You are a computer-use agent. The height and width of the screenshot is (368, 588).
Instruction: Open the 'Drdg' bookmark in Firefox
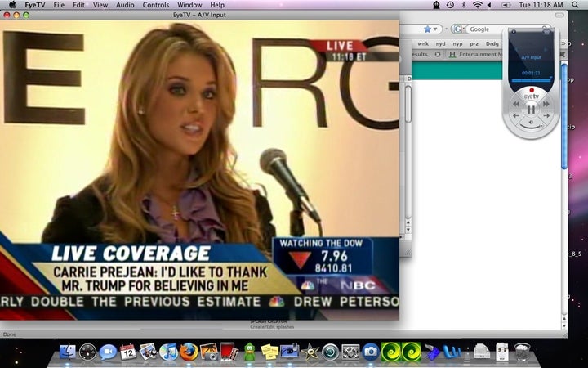pyautogui.click(x=492, y=43)
